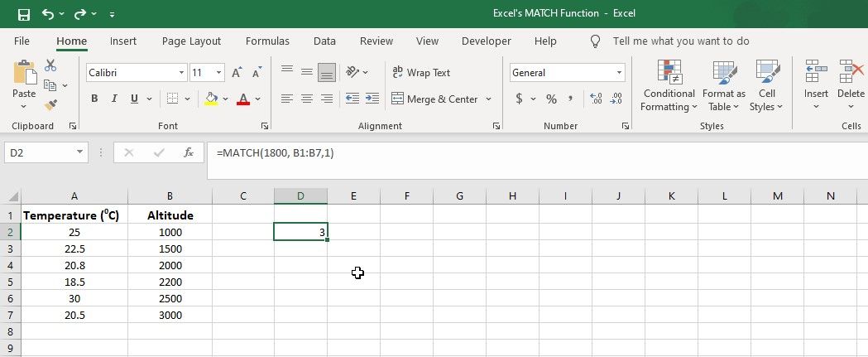The image size is (868, 357).
Task: Open the Merge & Center dropdown arrow
Action: (489, 99)
